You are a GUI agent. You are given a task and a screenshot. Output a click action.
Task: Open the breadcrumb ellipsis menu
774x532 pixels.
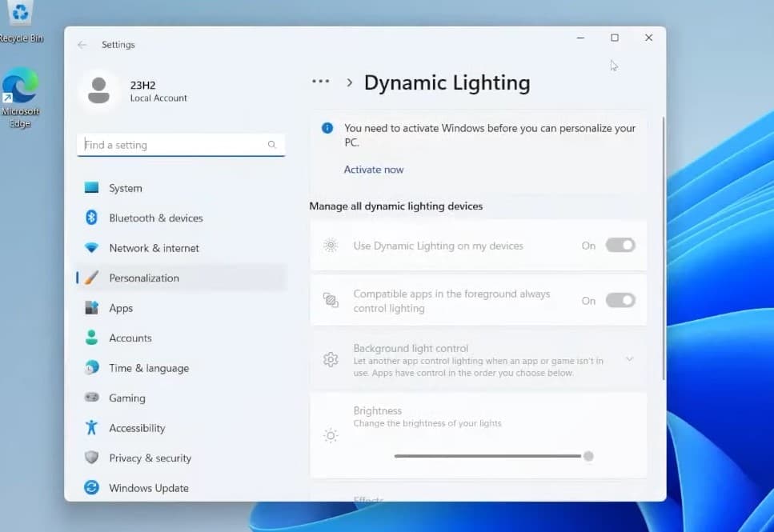coord(321,82)
